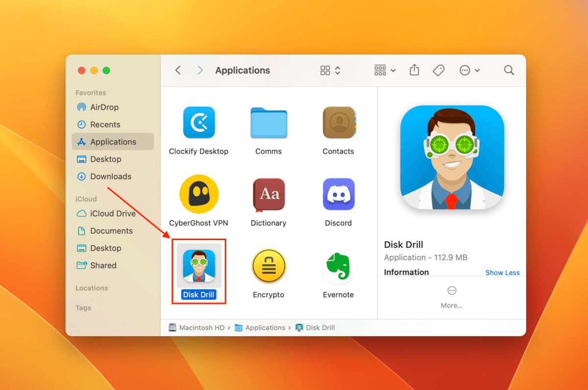588x390 pixels.
Task: Select the Dictionary app icon
Action: (x=269, y=195)
